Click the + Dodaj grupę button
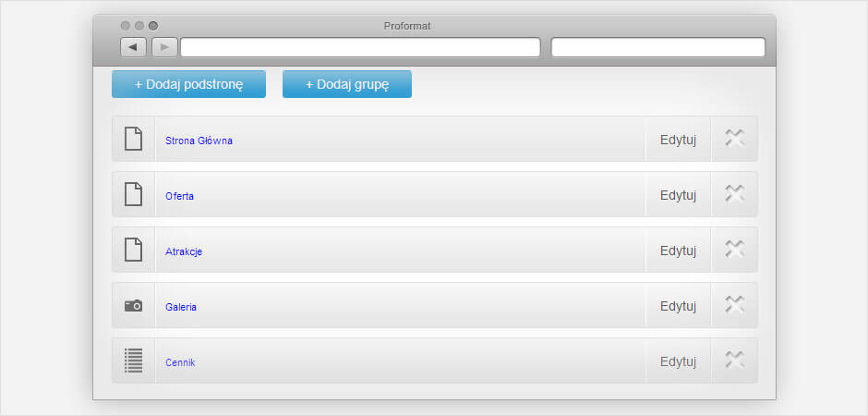 click(x=347, y=84)
